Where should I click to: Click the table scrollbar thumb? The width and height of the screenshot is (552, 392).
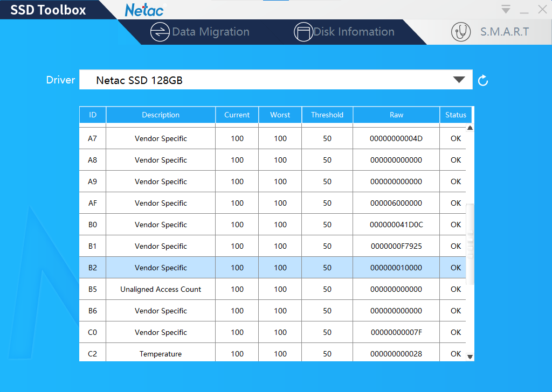click(470, 244)
